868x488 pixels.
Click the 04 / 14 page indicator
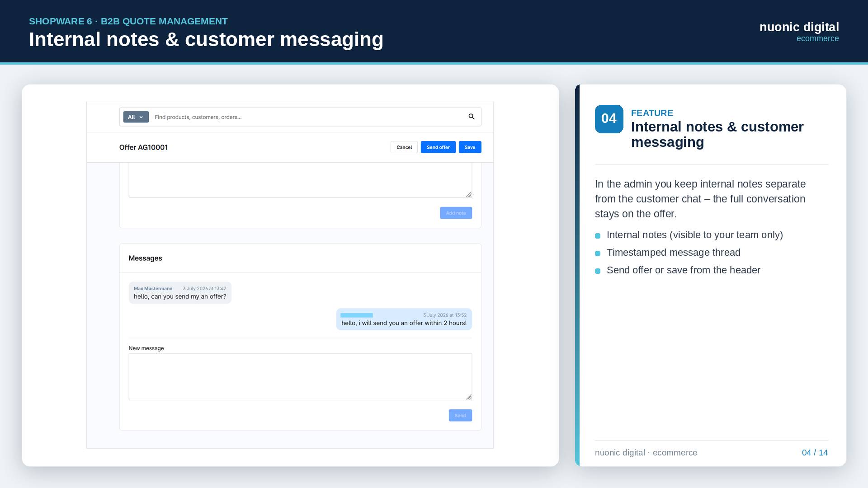(815, 453)
